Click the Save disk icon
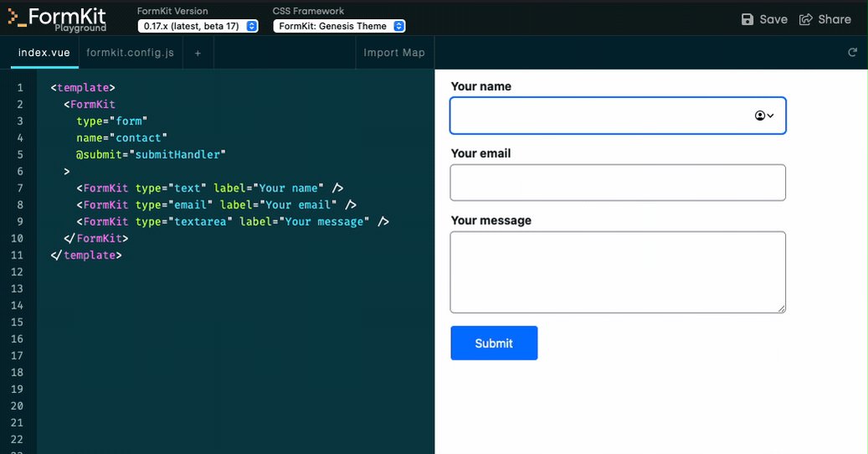868x454 pixels. tap(747, 19)
